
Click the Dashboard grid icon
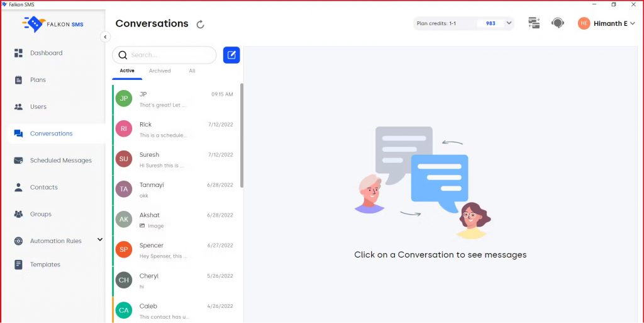(x=18, y=53)
